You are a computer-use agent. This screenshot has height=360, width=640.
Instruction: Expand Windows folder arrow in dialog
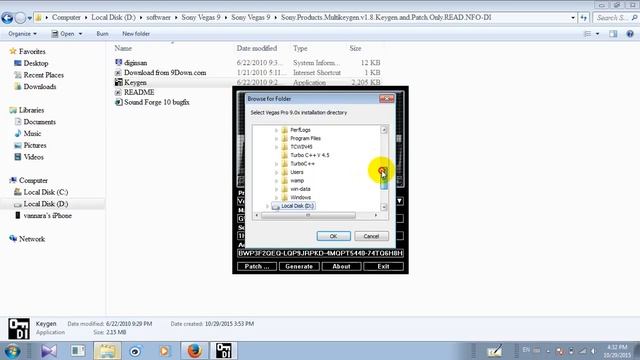[276, 198]
